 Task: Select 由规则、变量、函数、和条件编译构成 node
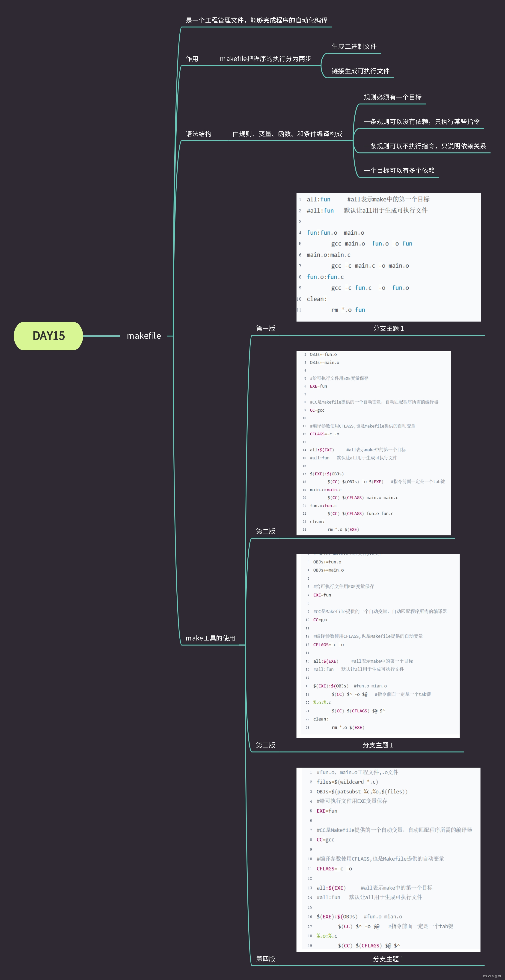click(287, 134)
